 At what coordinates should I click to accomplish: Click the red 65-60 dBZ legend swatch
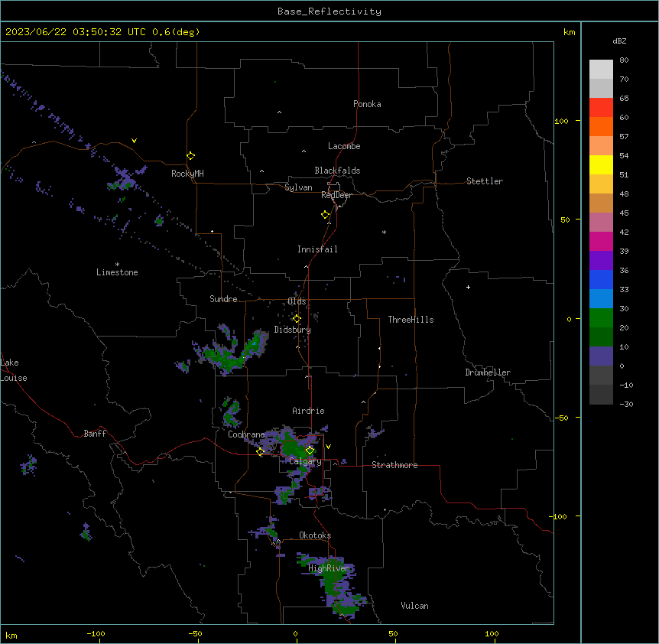(601, 108)
